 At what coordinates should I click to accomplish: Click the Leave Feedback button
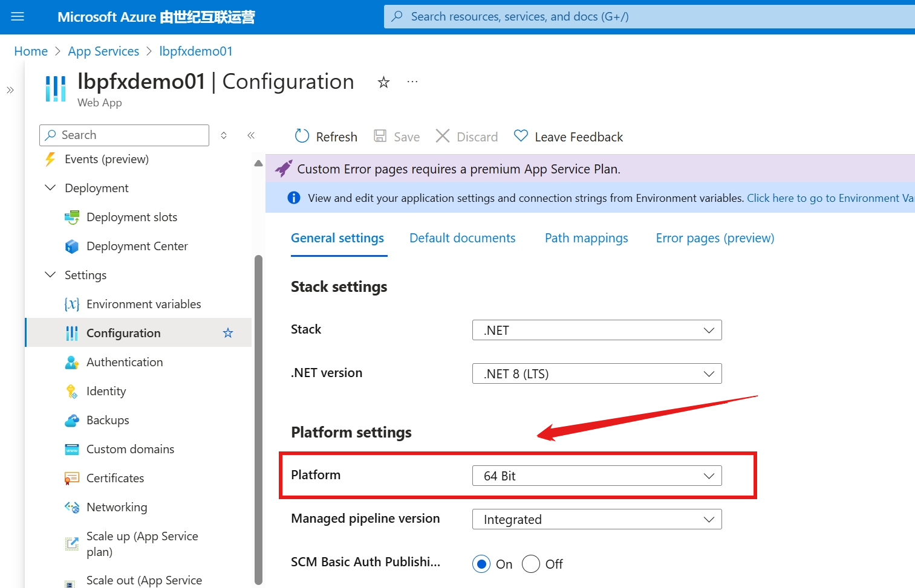(x=568, y=137)
